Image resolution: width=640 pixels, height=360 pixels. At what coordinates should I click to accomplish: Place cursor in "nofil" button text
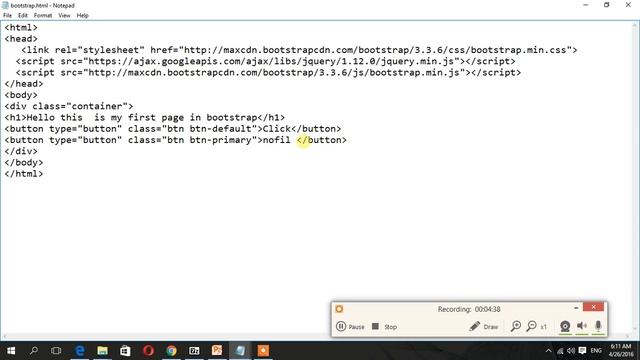pos(276,140)
